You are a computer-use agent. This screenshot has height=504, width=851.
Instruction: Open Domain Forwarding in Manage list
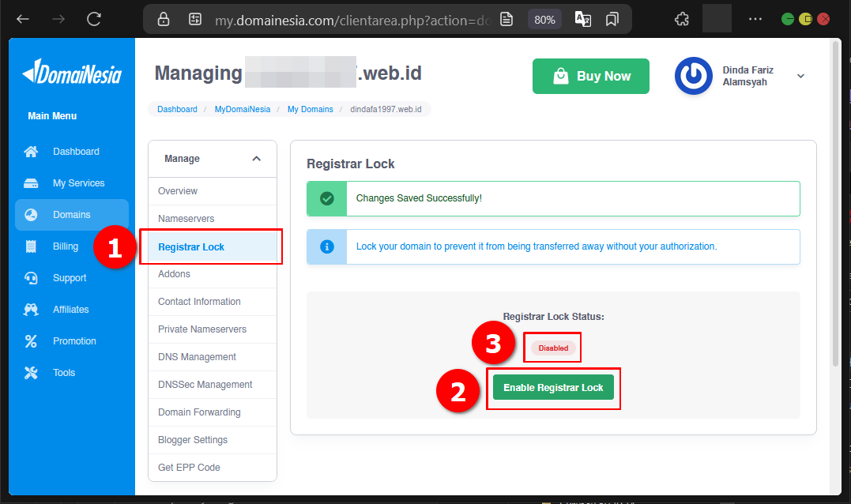[213, 412]
